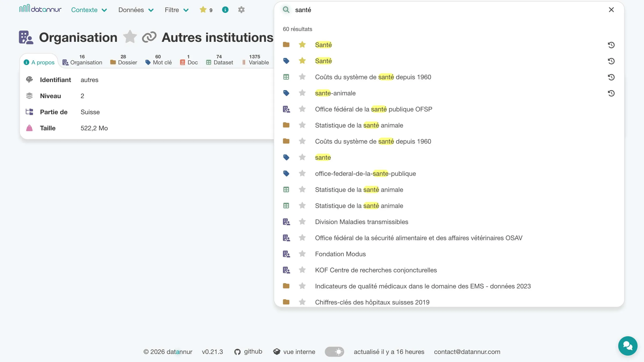
Task: Unfavorite the Santé folder result
Action: 302,45
